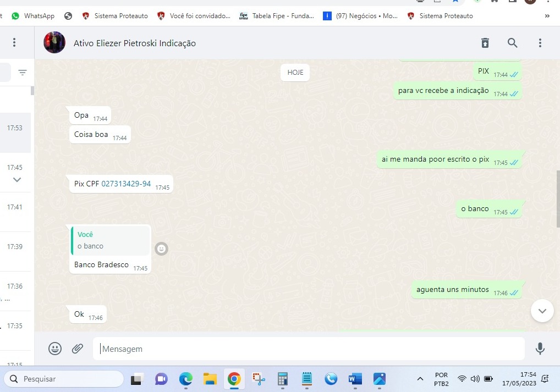560x392 pixels.
Task: Focus the Mensagem text field
Action: point(308,349)
